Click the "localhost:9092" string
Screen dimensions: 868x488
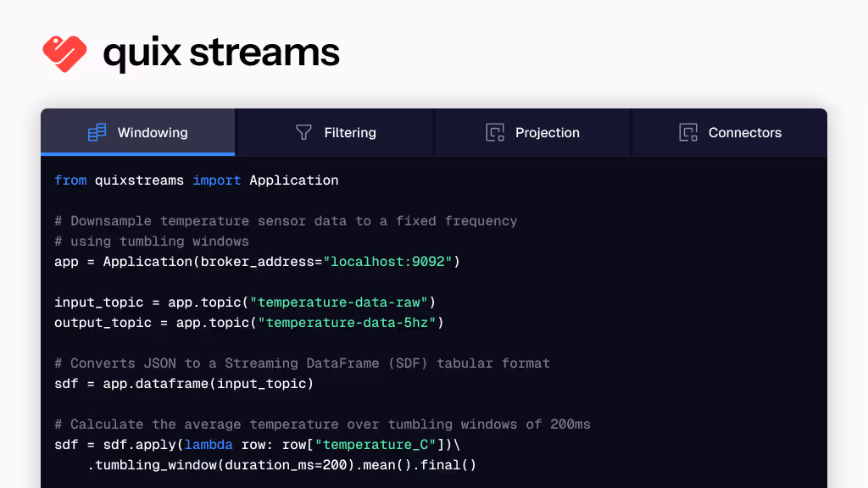click(x=387, y=262)
